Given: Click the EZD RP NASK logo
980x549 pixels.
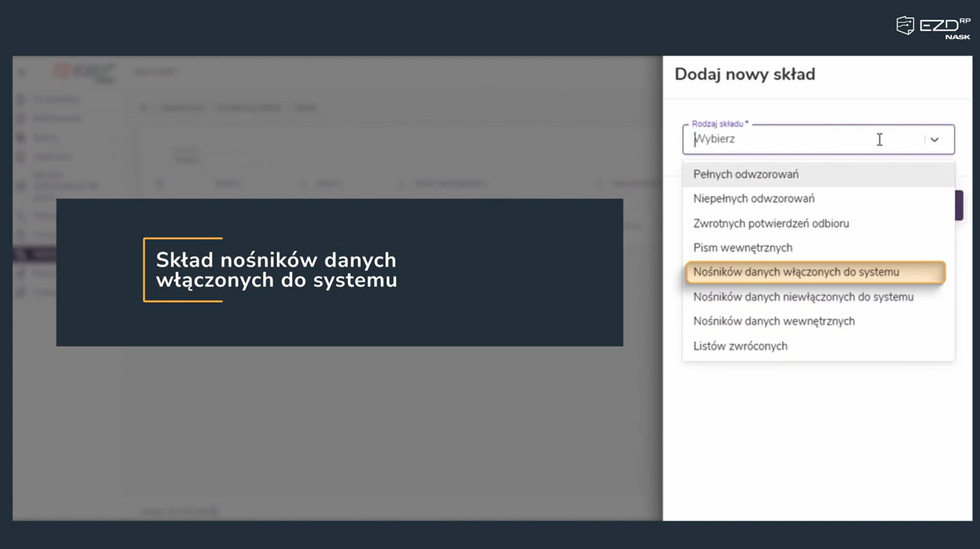Looking at the screenshot, I should pos(933,28).
